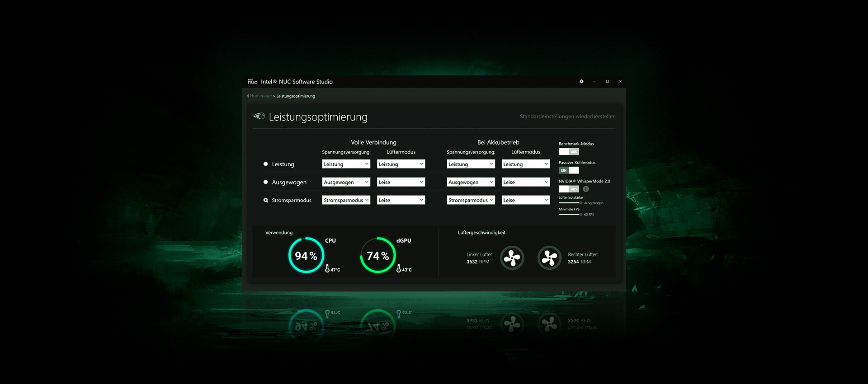868x384 pixels.
Task: Open WhisperMode info icon
Action: [586, 189]
